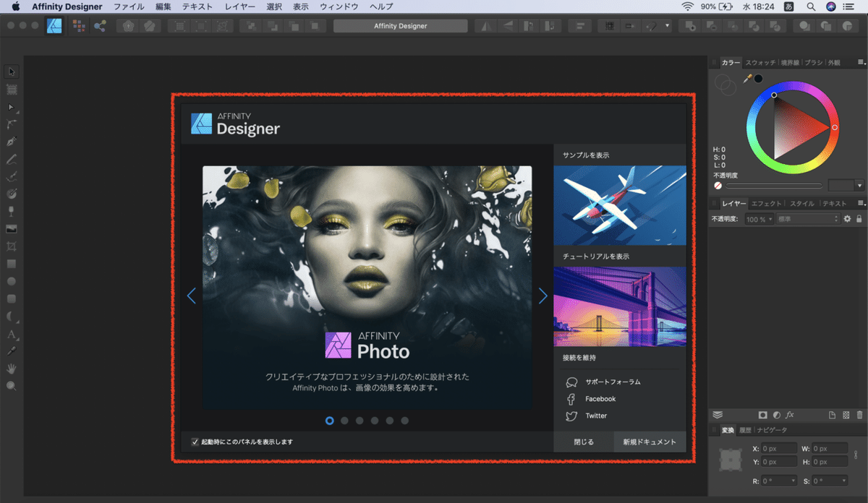Image resolution: width=868 pixels, height=503 pixels.
Task: Select the Ellipse tool
Action: 12,281
